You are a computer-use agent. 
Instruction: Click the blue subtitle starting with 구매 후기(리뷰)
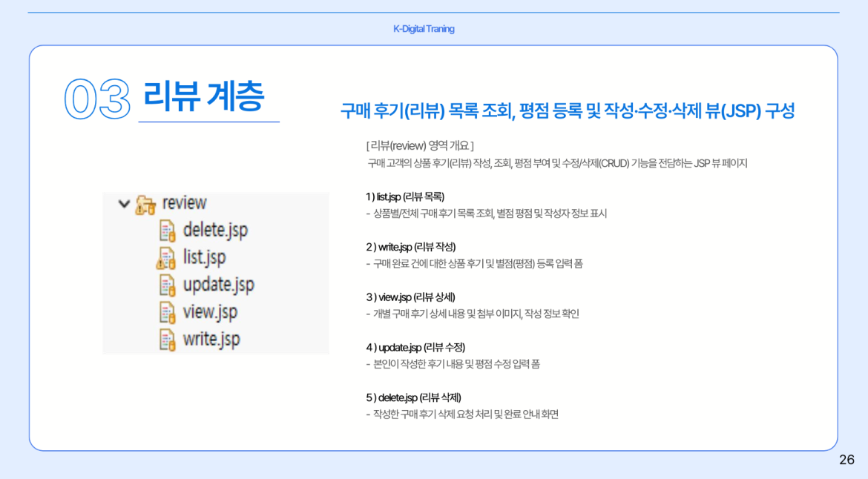point(568,110)
